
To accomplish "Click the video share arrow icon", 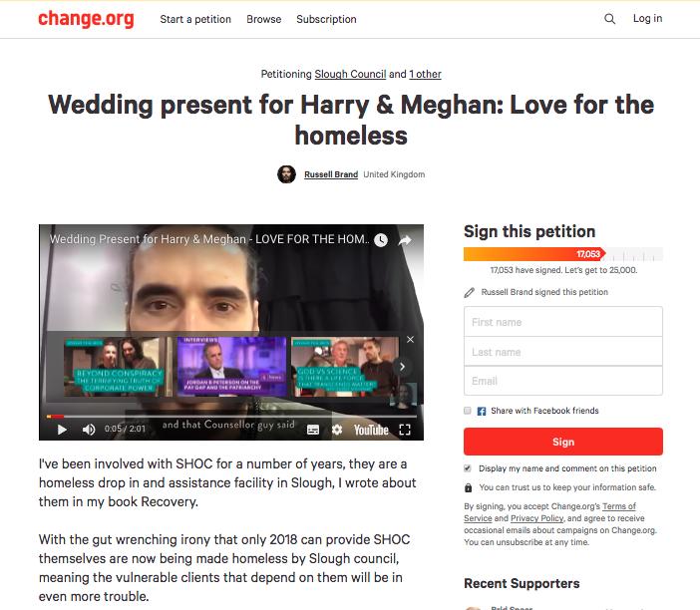I will (x=405, y=240).
